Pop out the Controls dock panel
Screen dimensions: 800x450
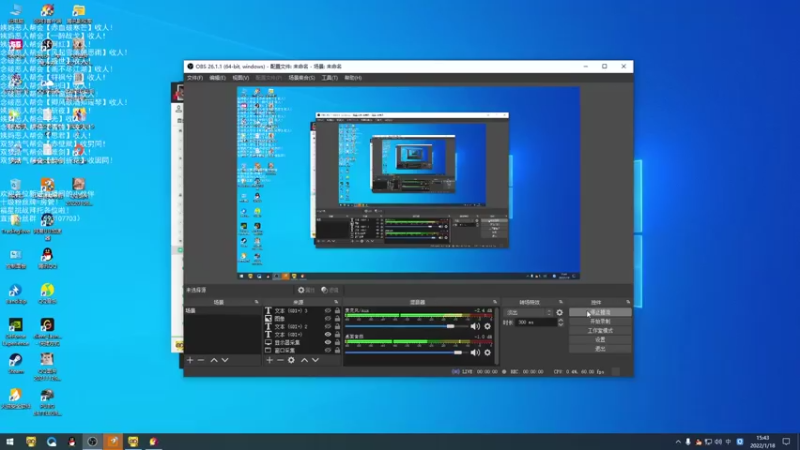click(628, 302)
